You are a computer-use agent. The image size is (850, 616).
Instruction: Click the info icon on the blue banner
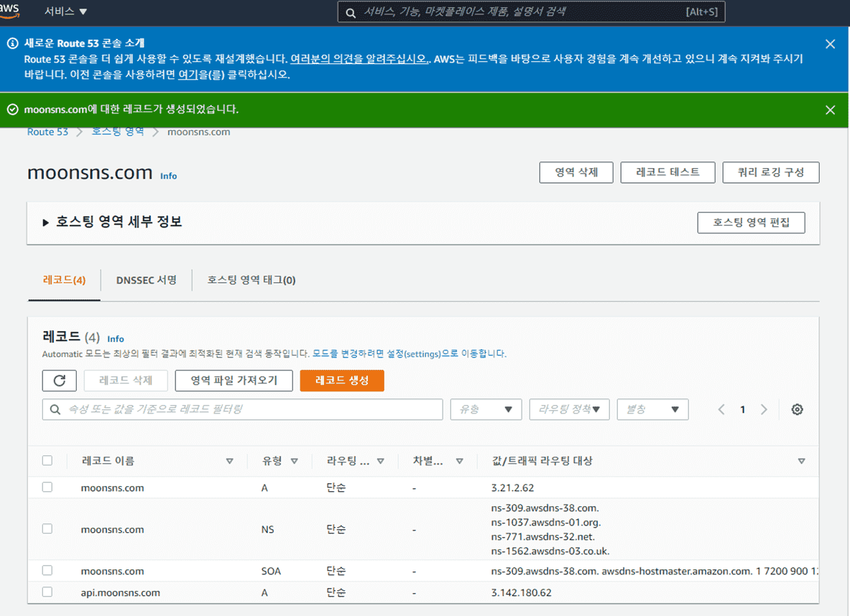click(12, 43)
